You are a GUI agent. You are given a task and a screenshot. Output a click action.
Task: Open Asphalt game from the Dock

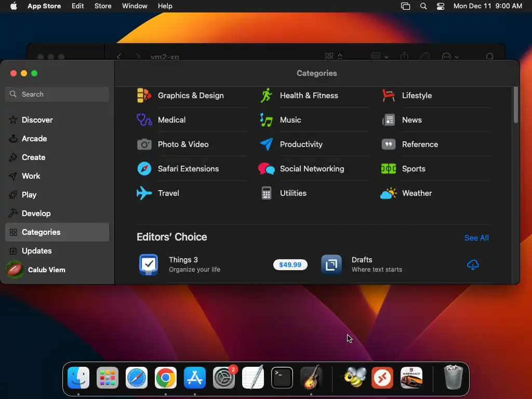pos(411,378)
